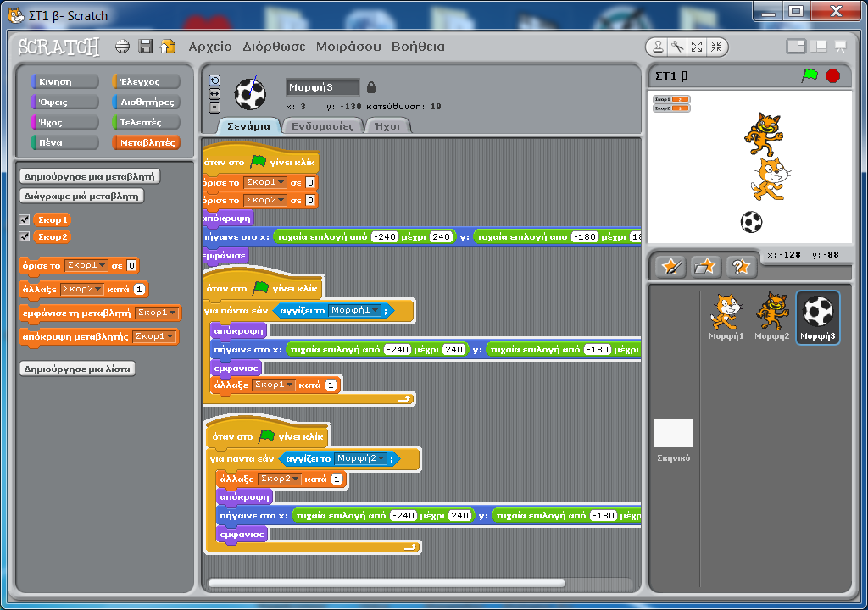Open the Μοιράσου menu
This screenshot has width=868, height=610.
click(x=348, y=47)
